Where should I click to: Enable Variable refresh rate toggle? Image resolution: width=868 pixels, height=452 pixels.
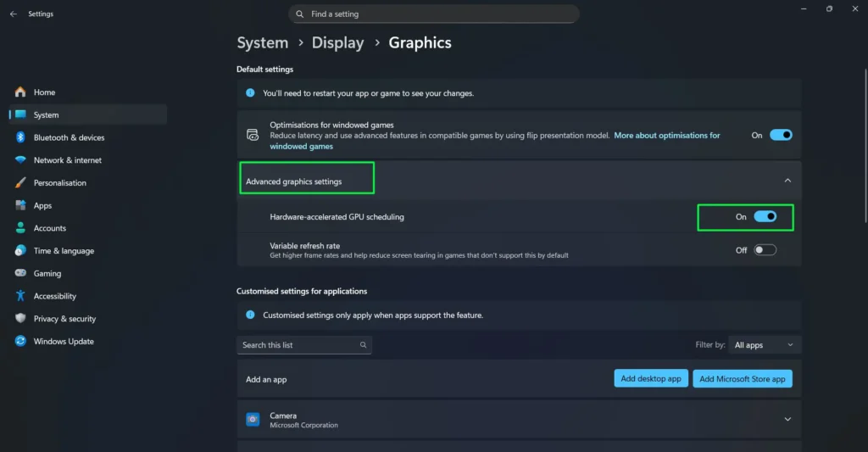tap(765, 250)
